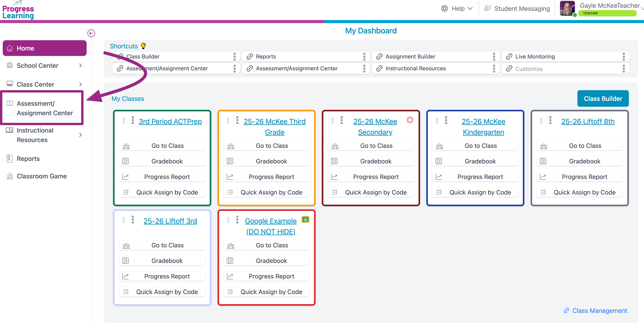Click the Customize shortcut
Screen dimensions: 644x323
[566, 69]
